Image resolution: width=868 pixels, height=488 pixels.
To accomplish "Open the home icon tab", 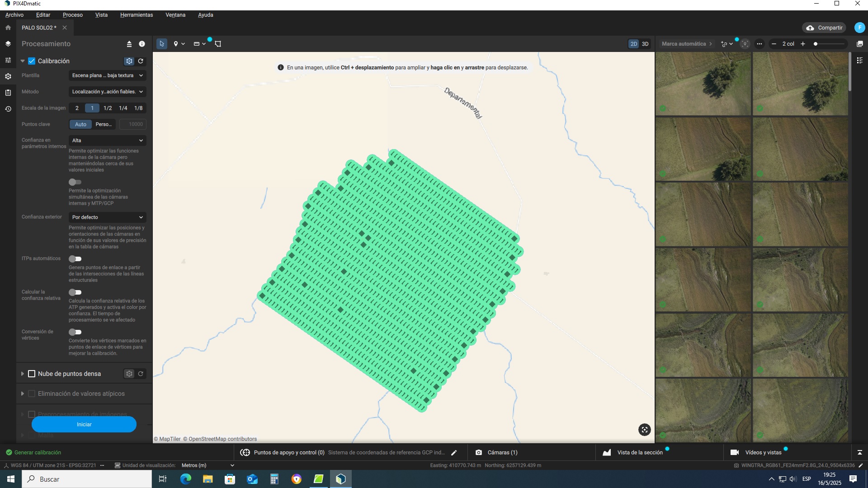I will (x=8, y=28).
